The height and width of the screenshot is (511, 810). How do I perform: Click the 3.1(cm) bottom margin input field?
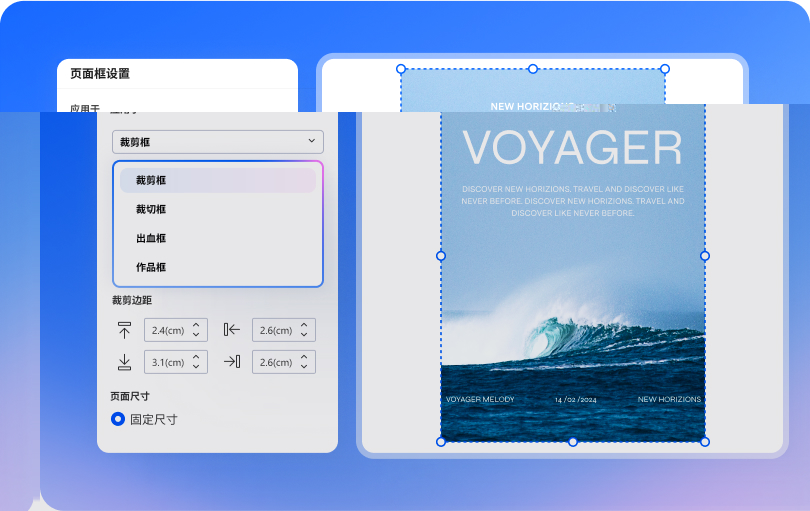coord(165,362)
